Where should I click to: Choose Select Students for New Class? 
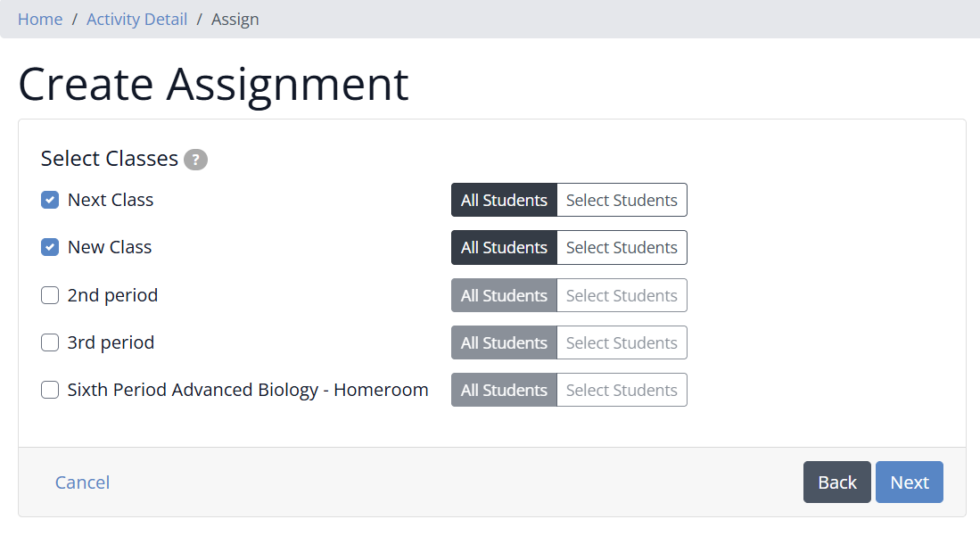pos(622,248)
